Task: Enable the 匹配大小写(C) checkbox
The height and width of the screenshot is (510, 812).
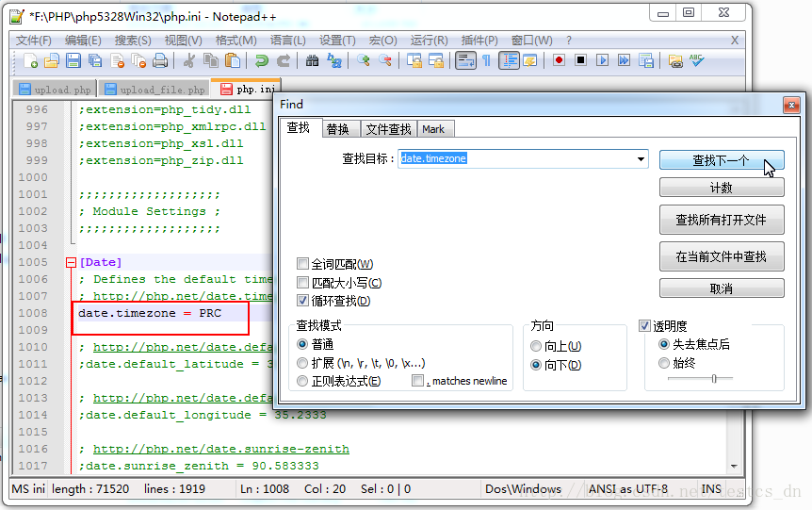Action: (x=302, y=283)
